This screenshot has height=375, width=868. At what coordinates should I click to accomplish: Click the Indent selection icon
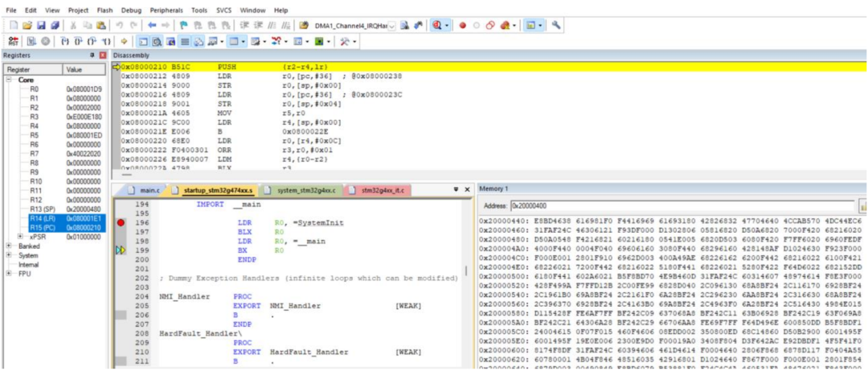(x=244, y=26)
